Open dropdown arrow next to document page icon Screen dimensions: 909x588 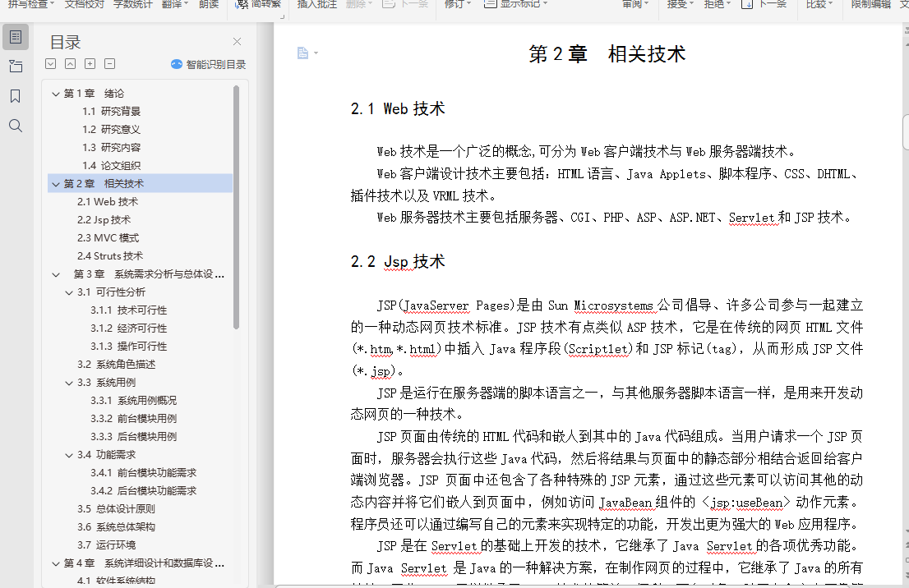(316, 53)
